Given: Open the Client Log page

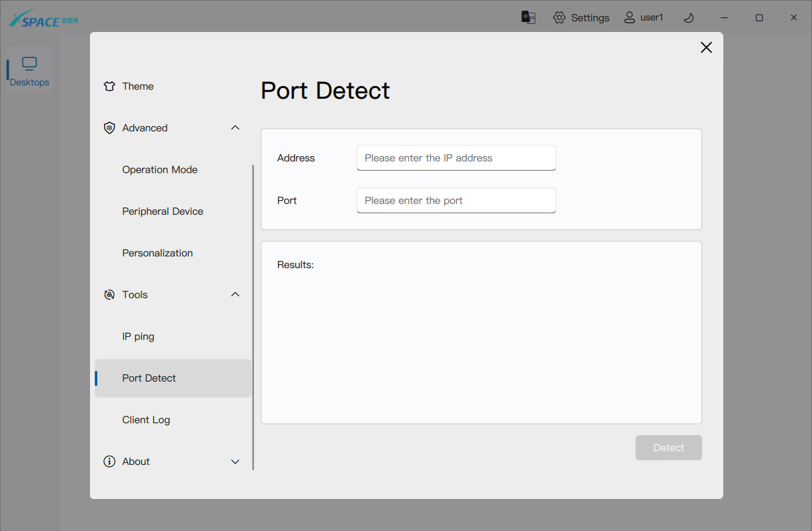Looking at the screenshot, I should 146,420.
